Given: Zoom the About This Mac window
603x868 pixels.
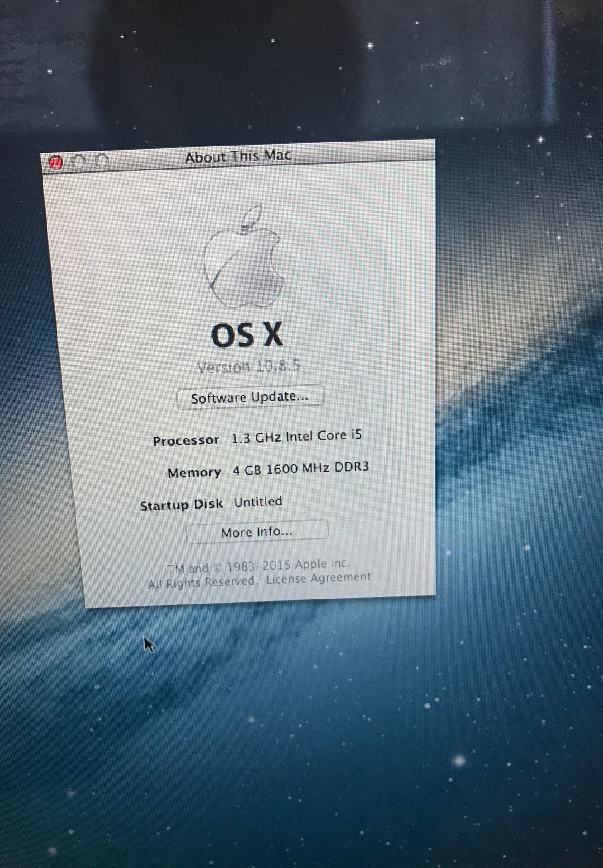Looking at the screenshot, I should coord(103,160).
